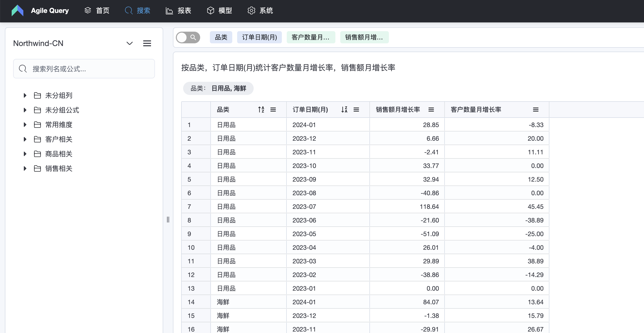
Task: Expand the 商品相关 folder
Action: coord(25,154)
